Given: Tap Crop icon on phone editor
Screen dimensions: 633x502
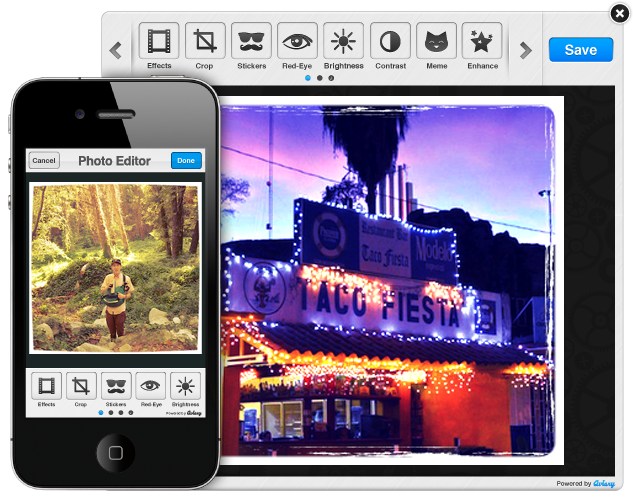Looking at the screenshot, I should pyautogui.click(x=81, y=386).
